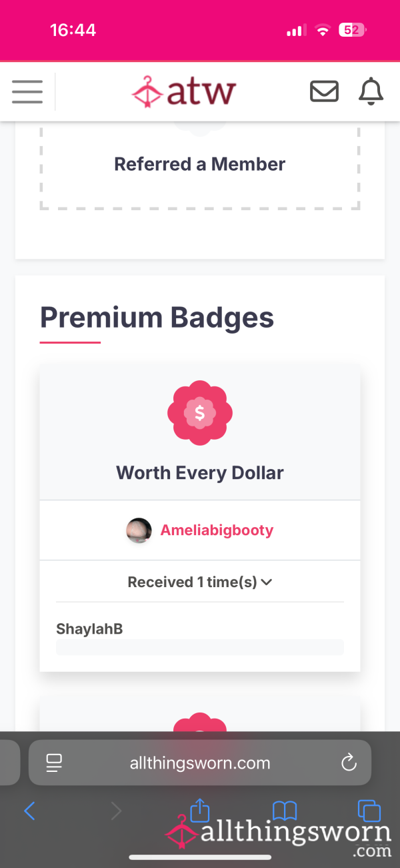Show open tabs in Safari

[369, 811]
